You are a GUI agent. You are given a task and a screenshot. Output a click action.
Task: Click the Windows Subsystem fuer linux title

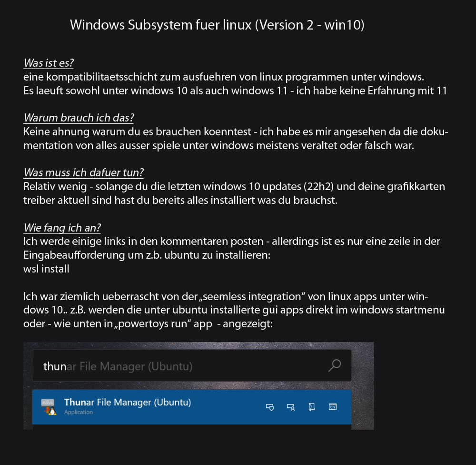point(217,25)
